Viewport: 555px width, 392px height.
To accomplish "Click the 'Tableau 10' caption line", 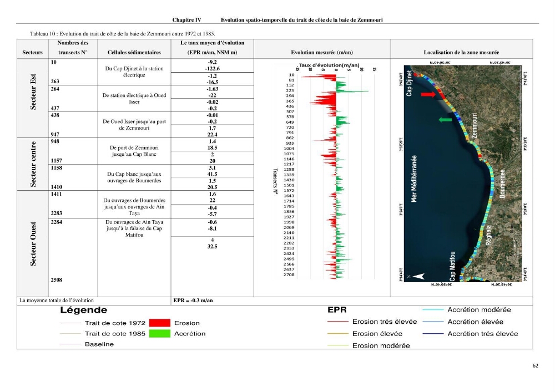I will click(123, 34).
